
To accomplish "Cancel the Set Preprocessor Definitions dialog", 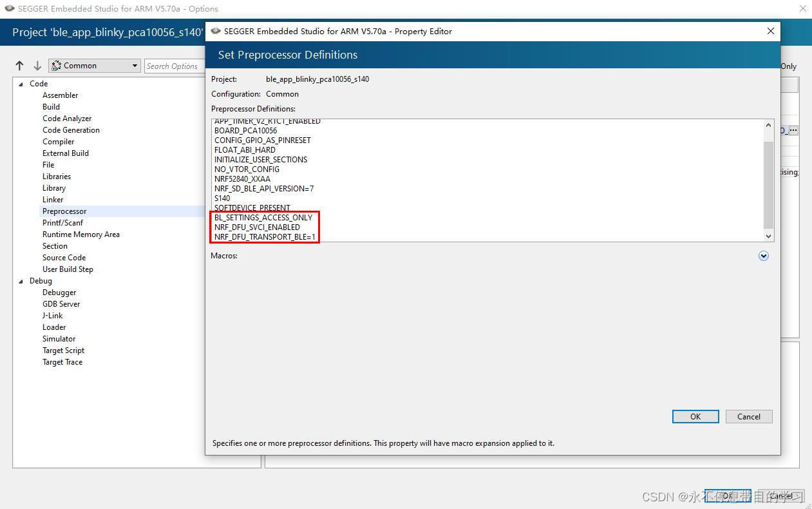I will (x=748, y=416).
